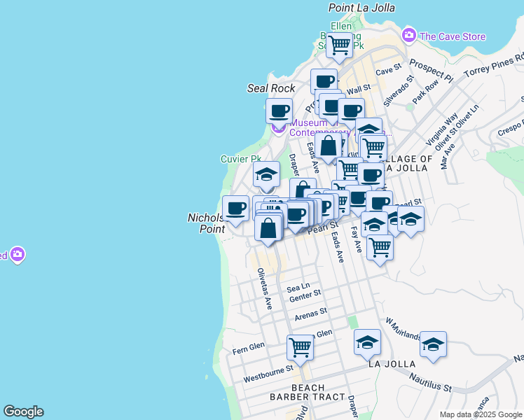
Task: Click the Wall St label
Action: click(x=359, y=90)
